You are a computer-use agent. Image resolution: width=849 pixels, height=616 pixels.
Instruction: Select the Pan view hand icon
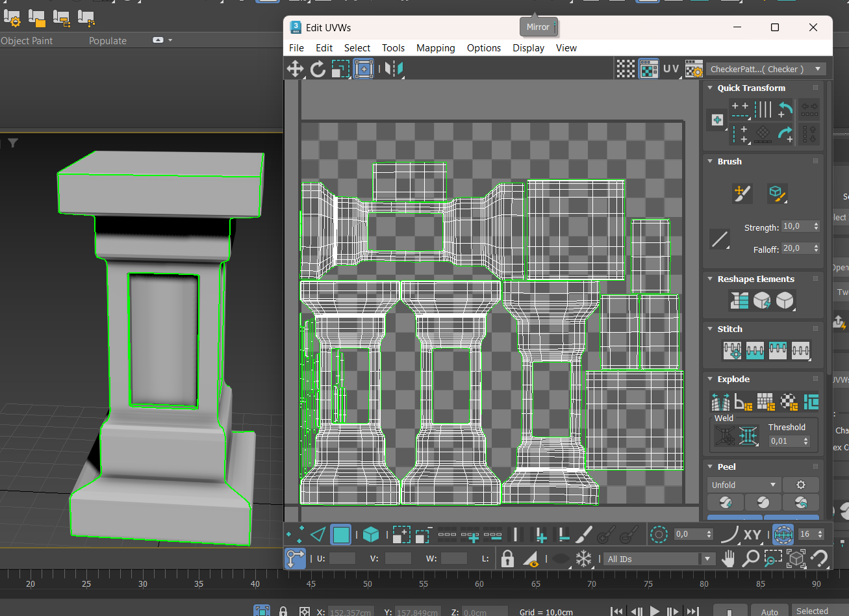728,559
